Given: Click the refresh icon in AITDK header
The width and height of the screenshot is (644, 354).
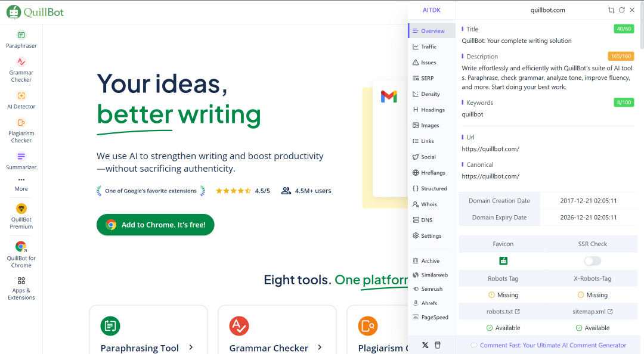Looking at the screenshot, I should (622, 10).
